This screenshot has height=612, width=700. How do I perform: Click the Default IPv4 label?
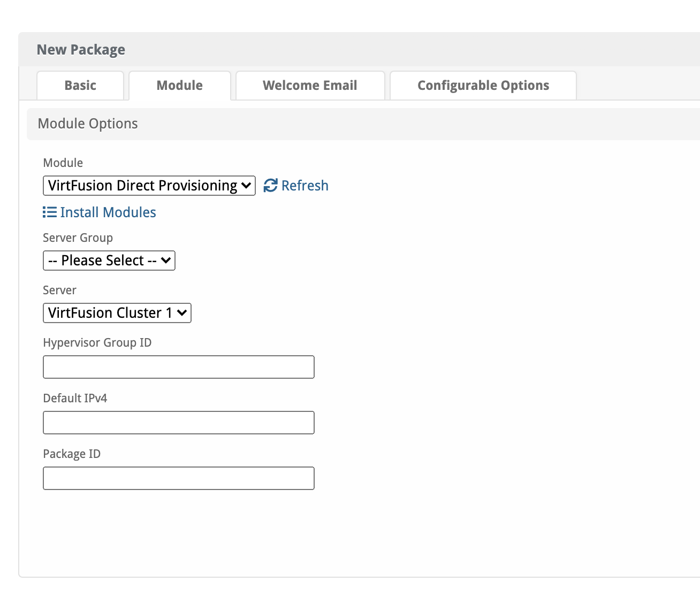(x=75, y=398)
